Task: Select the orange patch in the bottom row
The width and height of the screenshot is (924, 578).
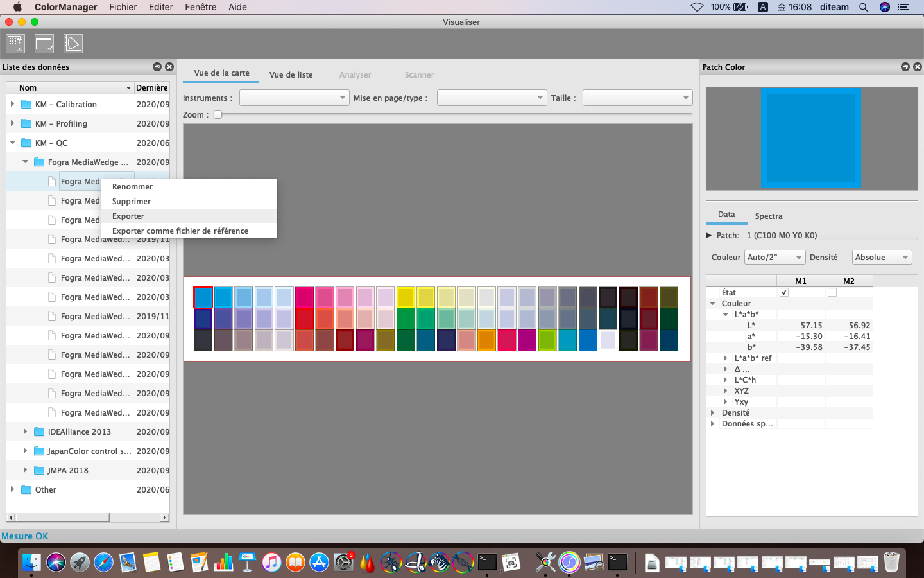Action: click(x=487, y=340)
